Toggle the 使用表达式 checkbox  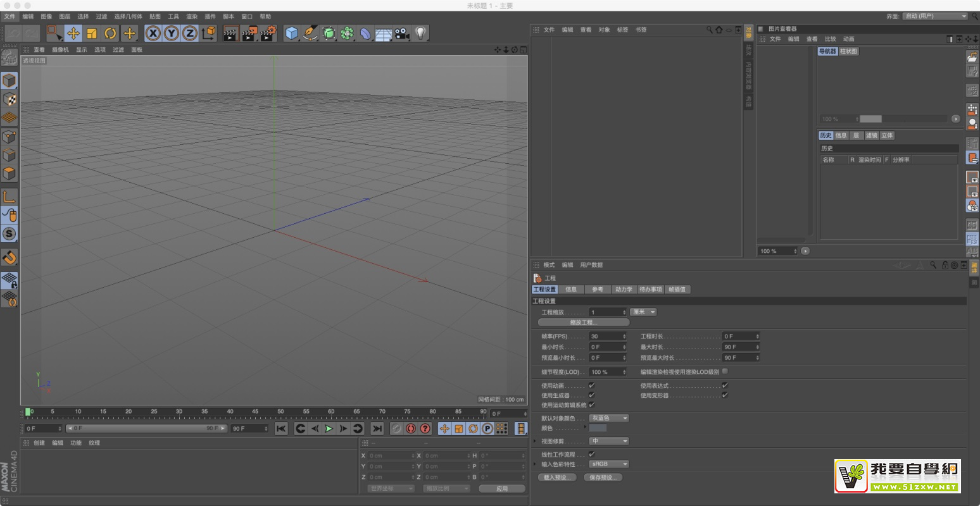725,385
